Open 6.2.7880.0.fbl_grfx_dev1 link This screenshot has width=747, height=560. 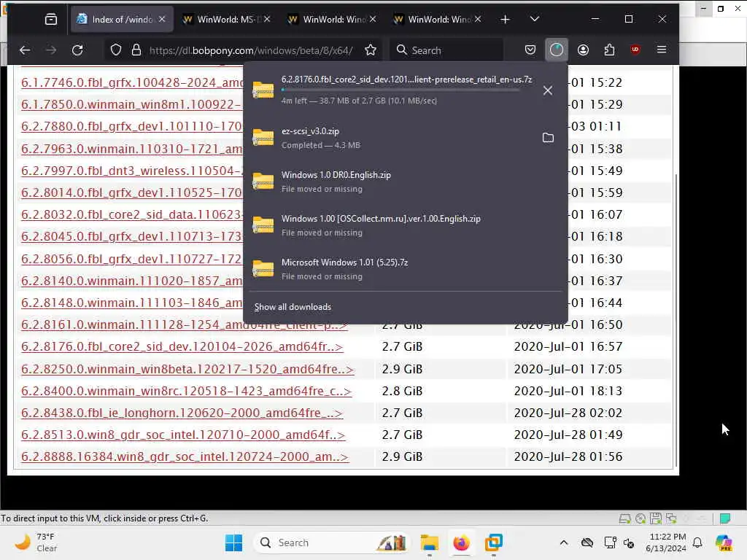click(132, 127)
